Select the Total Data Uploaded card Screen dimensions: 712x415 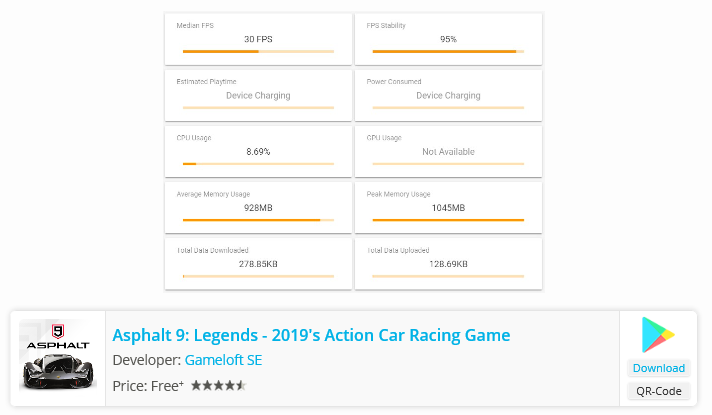[448, 263]
